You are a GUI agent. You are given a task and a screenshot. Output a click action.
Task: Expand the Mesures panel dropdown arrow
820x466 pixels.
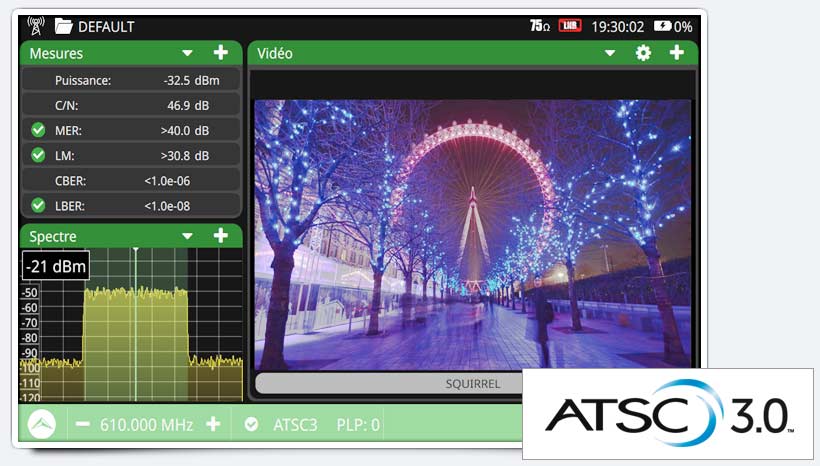pos(187,53)
